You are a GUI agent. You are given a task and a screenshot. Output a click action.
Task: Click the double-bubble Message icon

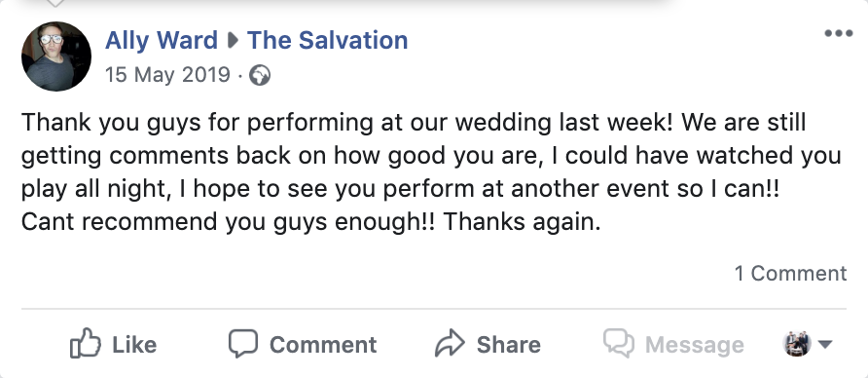(x=618, y=343)
